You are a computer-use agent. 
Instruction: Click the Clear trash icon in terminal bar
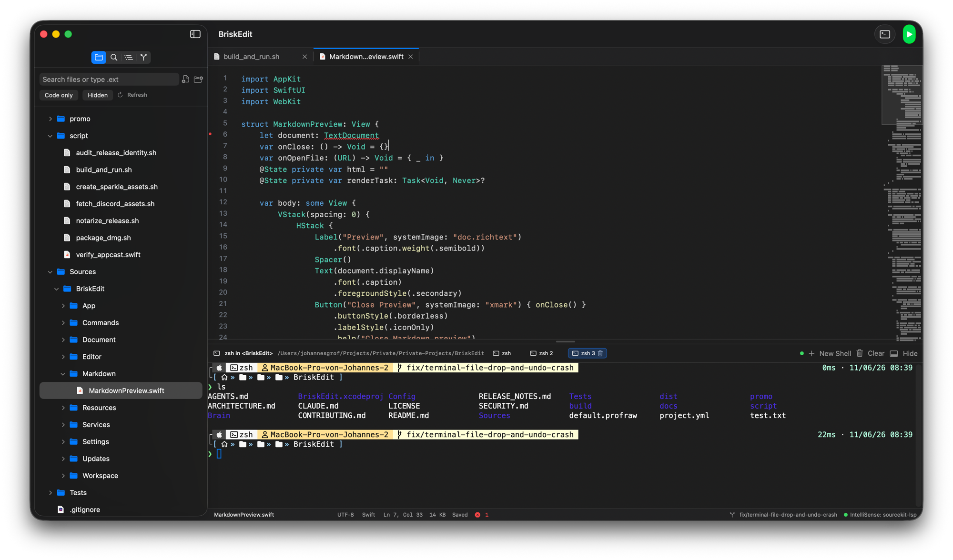click(x=860, y=353)
